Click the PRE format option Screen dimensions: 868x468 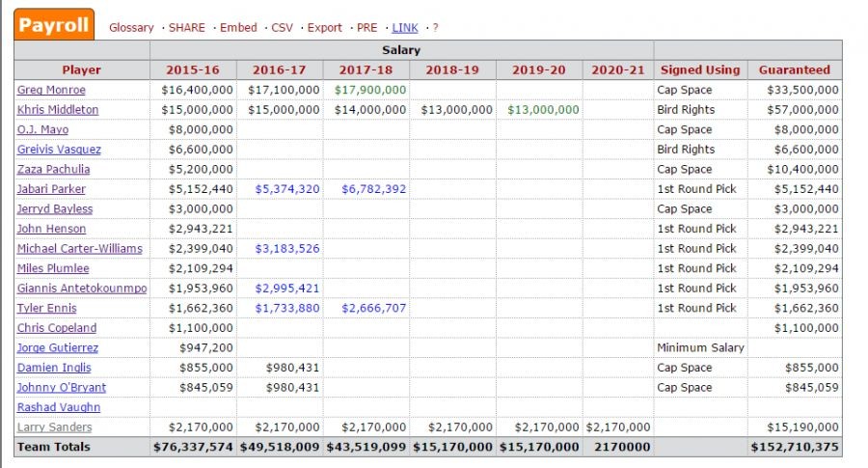366,28
